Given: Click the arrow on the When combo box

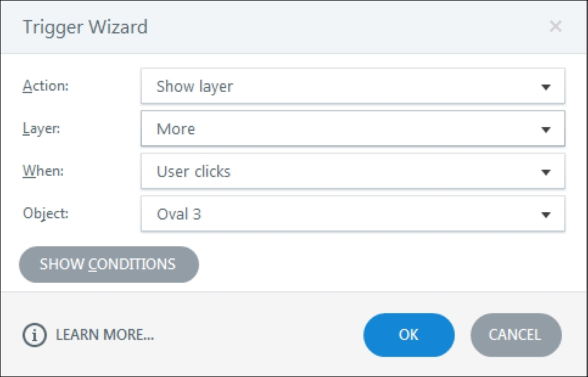Looking at the screenshot, I should point(545,172).
